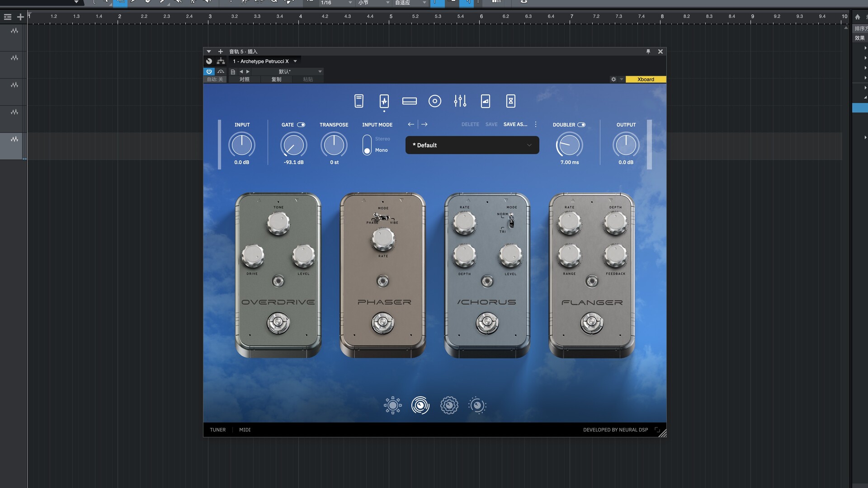Click the INPUT gain knob
Screen dimensions: 868x488
click(x=242, y=145)
